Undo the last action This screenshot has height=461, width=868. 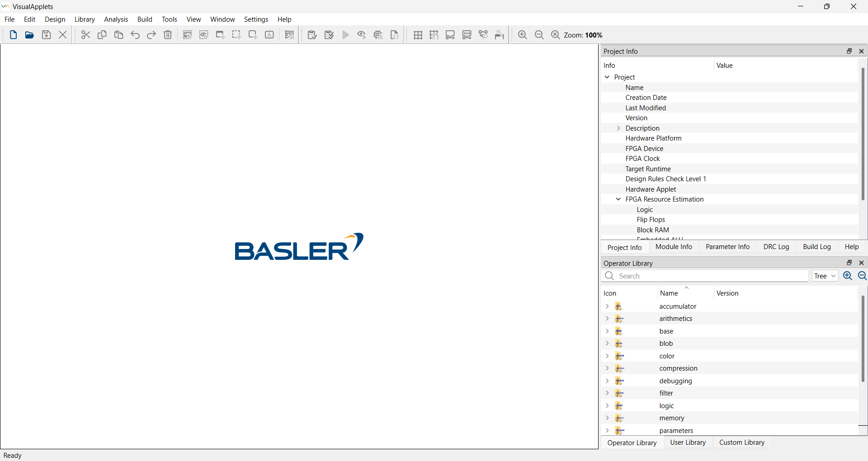pos(135,35)
